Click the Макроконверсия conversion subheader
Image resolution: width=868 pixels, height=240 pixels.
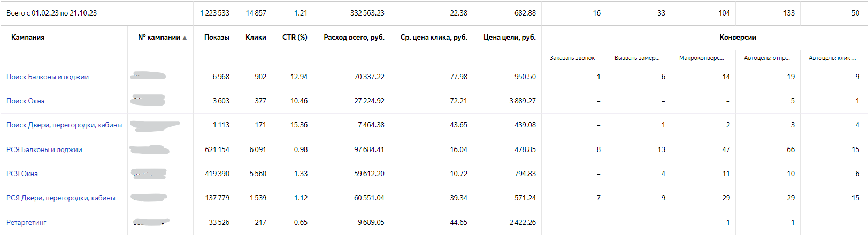(702, 58)
